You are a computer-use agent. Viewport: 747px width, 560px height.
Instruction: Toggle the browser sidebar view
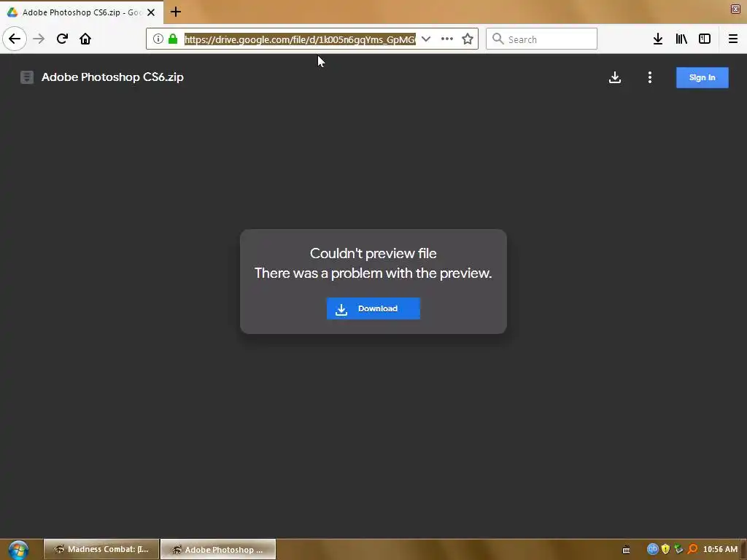point(705,39)
